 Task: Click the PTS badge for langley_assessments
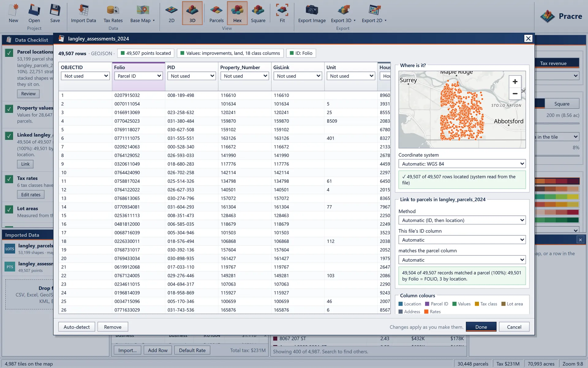[x=10, y=267]
